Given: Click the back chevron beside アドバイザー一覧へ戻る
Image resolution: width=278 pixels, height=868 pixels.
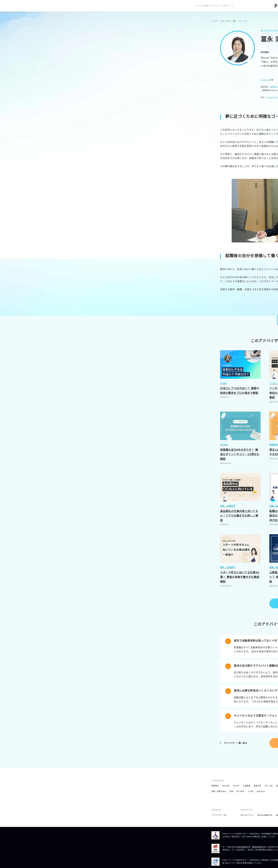Looking at the screenshot, I should (x=221, y=743).
